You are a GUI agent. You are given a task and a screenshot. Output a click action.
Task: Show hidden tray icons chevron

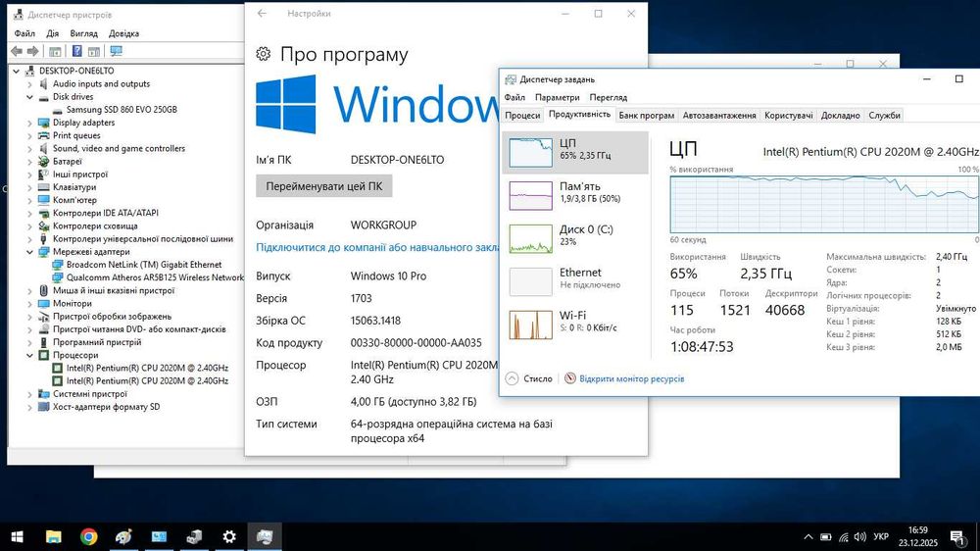coord(808,536)
